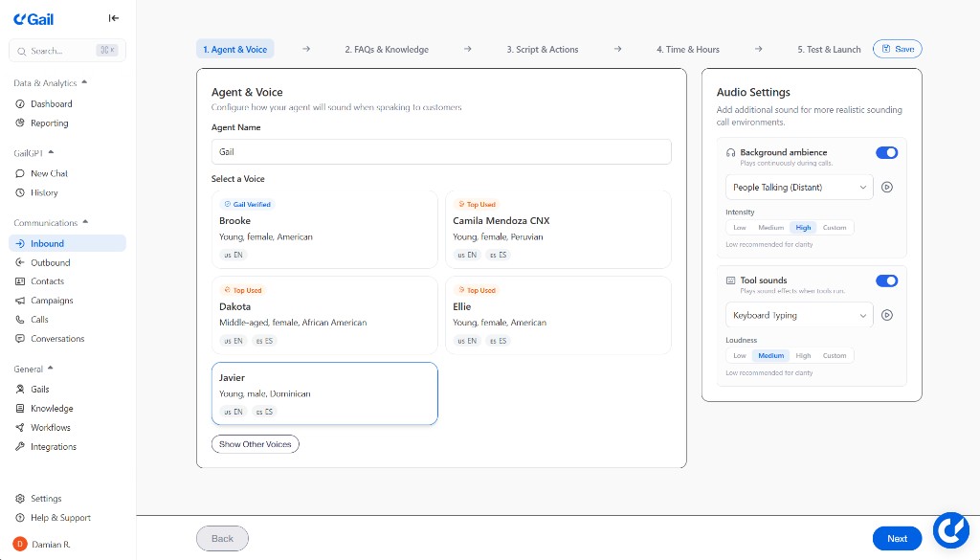980x560 pixels.
Task: Open Integrations in the sidebar
Action: 53,447
